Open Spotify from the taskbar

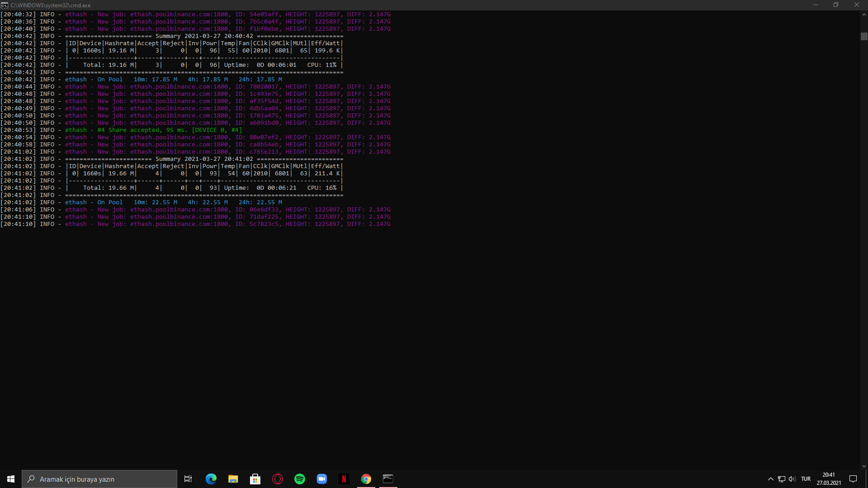(x=299, y=479)
